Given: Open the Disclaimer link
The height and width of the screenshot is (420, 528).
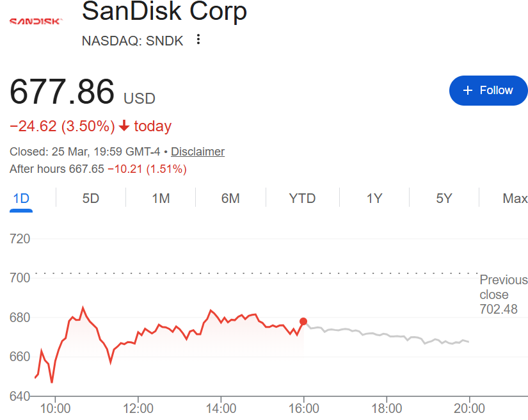Looking at the screenshot, I should [198, 152].
